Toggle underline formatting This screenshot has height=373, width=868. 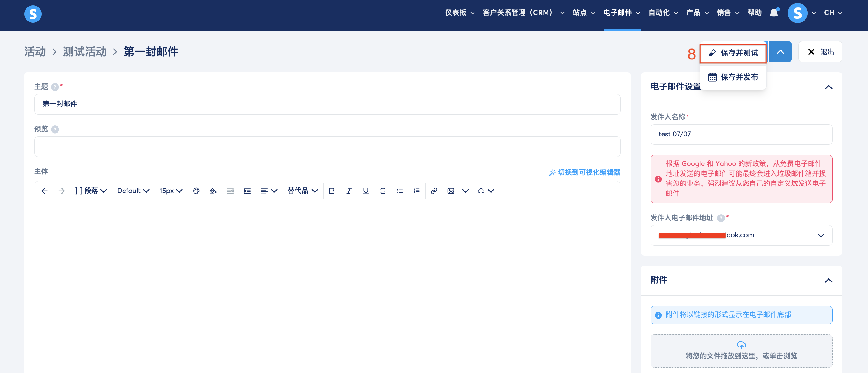tap(366, 191)
